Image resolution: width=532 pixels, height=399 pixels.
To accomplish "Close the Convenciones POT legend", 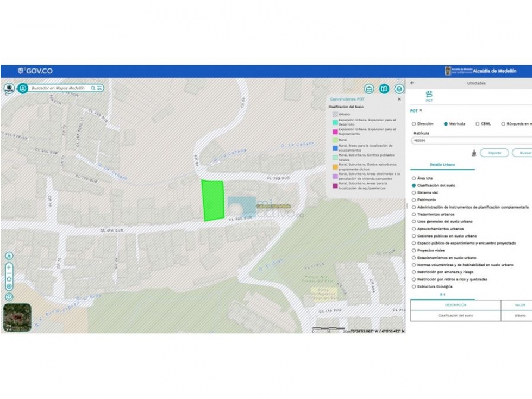I will (x=399, y=99).
